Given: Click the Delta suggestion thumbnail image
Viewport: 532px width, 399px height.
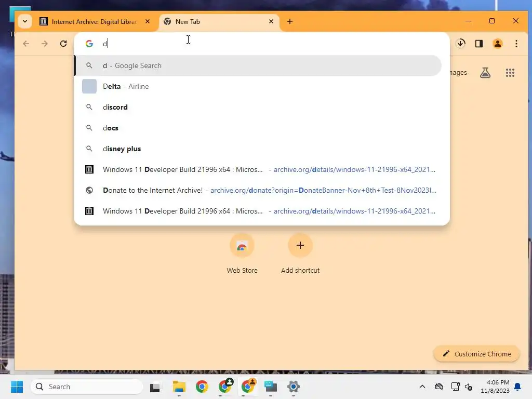Looking at the screenshot, I should coord(89,87).
